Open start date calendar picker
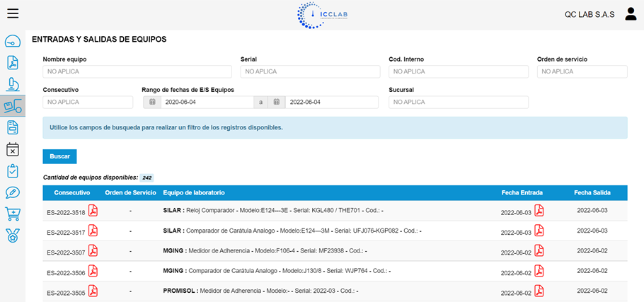644x302 pixels. pyautogui.click(x=151, y=102)
